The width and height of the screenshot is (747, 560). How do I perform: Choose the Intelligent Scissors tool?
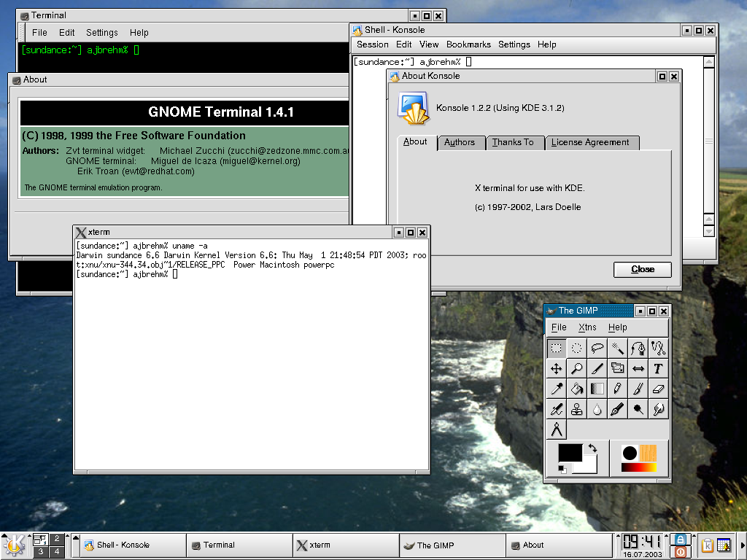(659, 348)
